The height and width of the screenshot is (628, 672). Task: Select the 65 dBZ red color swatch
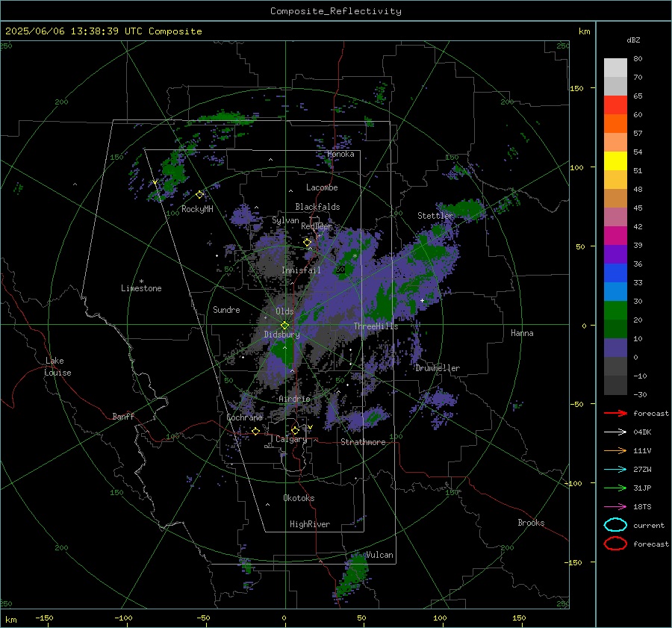point(615,105)
